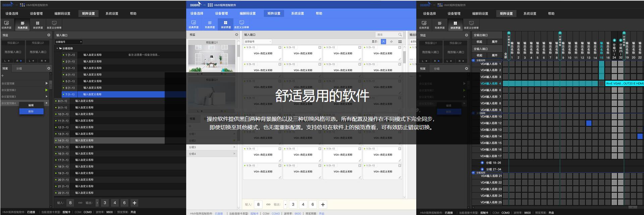This screenshot has width=644, height=215.
Task: Select 列表界面 icon in light-theme window
Action: click(210, 24)
